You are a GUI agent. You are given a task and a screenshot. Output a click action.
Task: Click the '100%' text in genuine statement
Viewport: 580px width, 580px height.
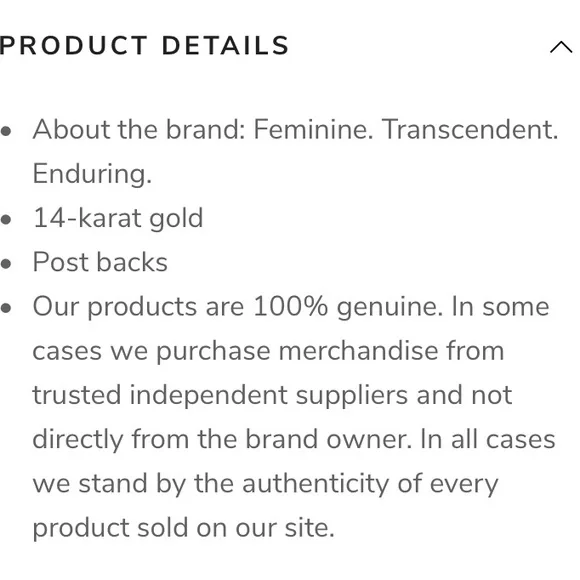click(291, 307)
